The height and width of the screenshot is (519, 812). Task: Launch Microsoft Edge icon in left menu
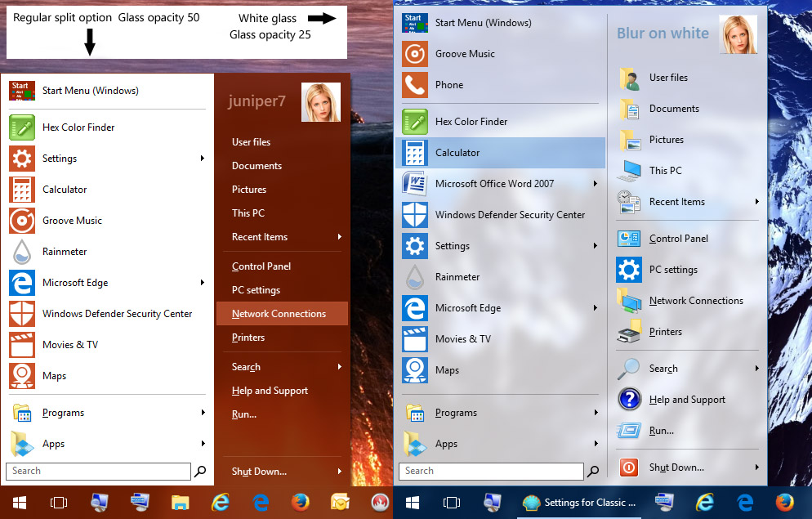(22, 283)
